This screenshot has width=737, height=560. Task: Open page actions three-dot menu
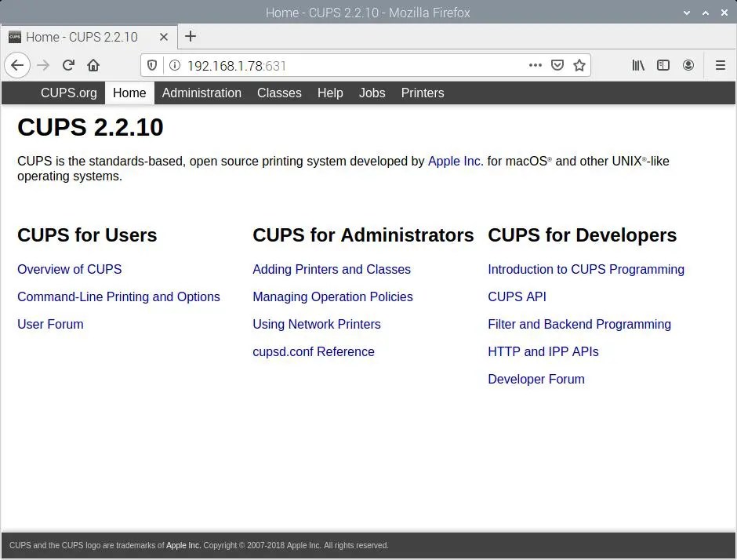(536, 65)
